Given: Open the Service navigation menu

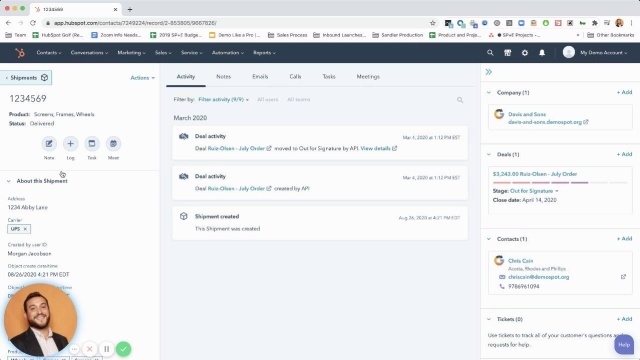Looking at the screenshot, I should pos(192,53).
